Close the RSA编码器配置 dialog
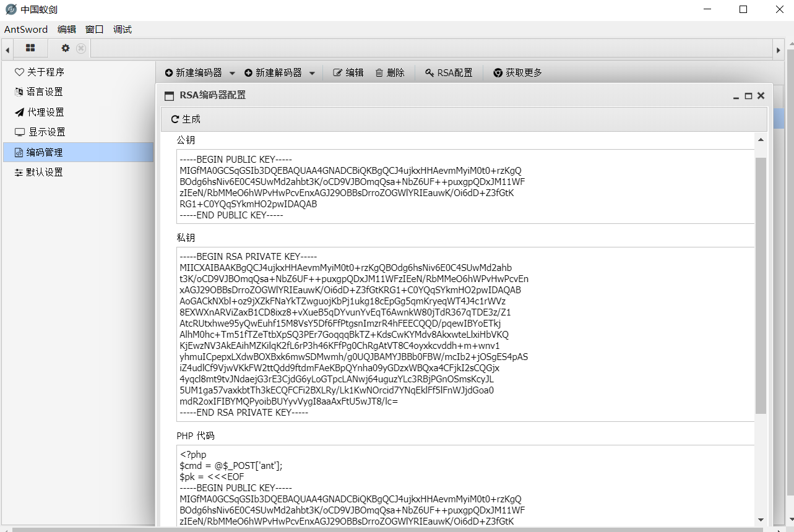794x532 pixels. point(761,96)
